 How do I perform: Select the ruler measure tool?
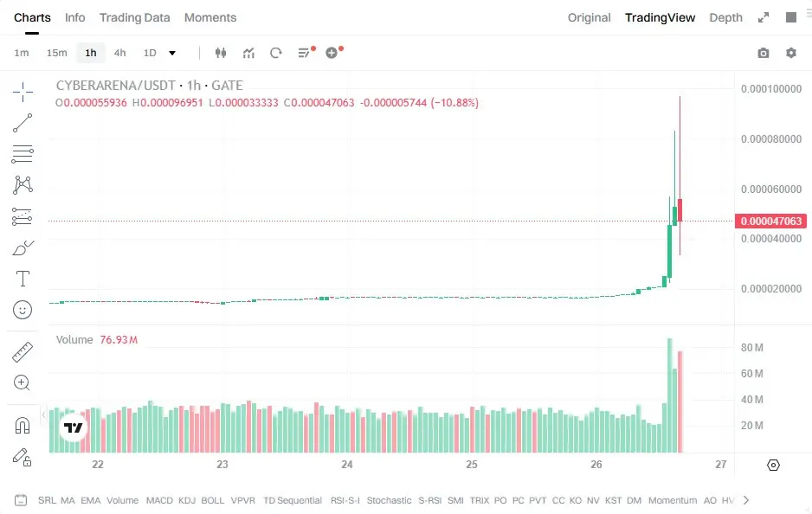click(x=23, y=352)
